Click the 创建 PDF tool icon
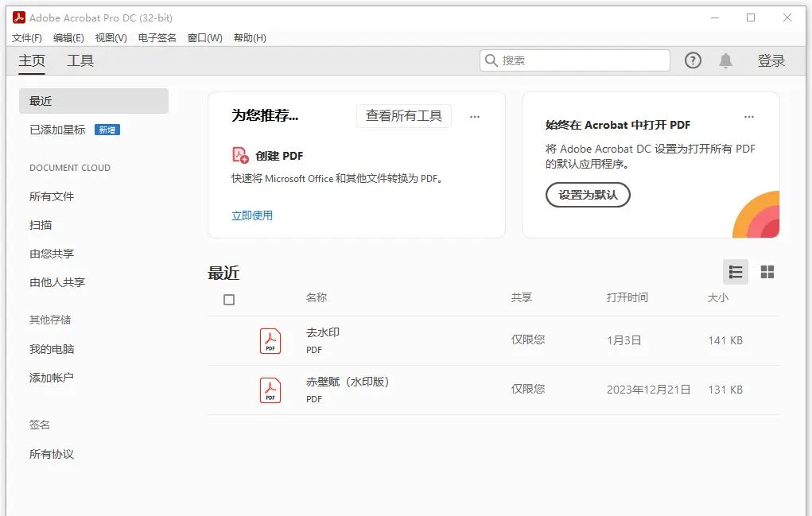The width and height of the screenshot is (812, 516). [240, 155]
